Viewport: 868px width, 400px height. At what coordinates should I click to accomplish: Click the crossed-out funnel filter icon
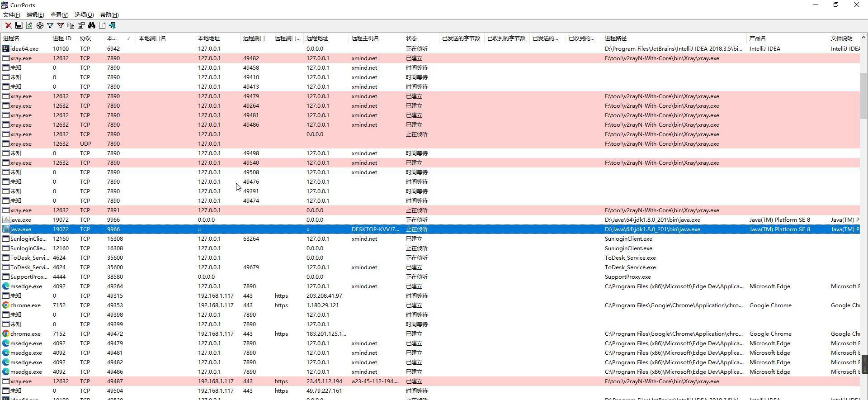coord(61,26)
